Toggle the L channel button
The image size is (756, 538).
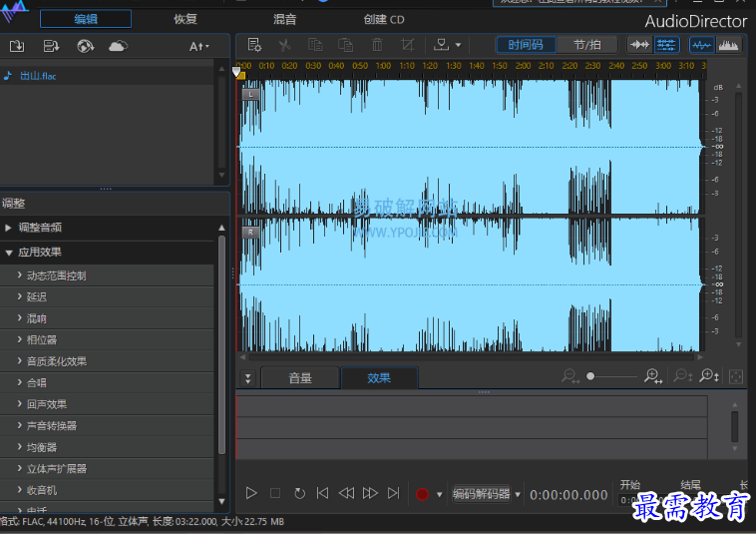point(250,95)
